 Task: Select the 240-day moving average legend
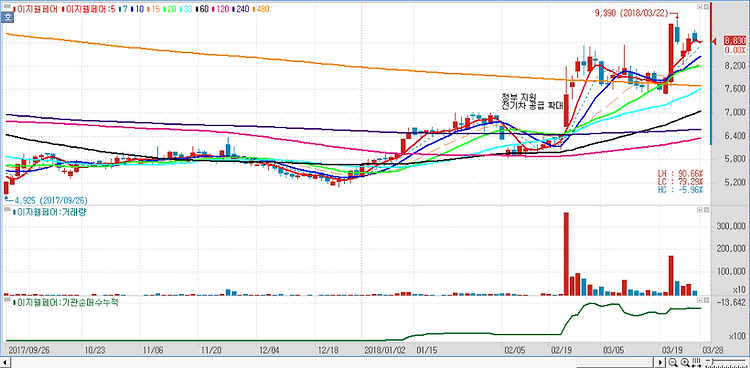pyautogui.click(x=240, y=9)
